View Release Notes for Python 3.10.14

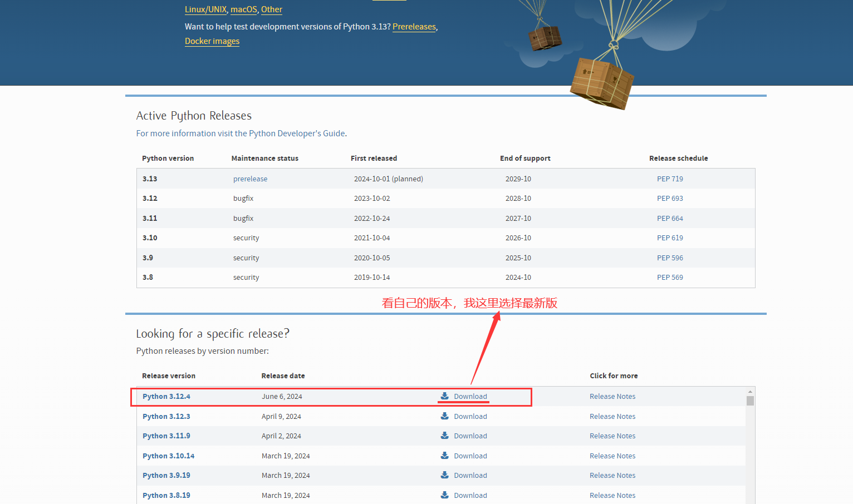(612, 456)
